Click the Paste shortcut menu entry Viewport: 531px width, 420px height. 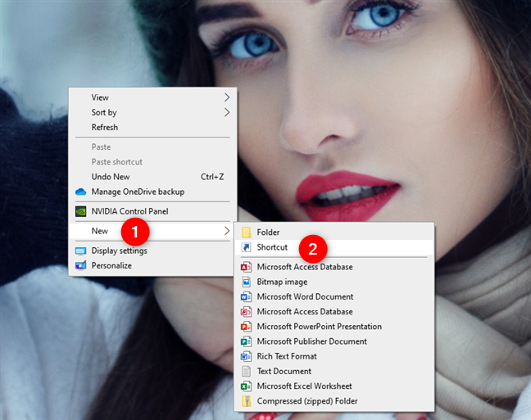click(152, 162)
